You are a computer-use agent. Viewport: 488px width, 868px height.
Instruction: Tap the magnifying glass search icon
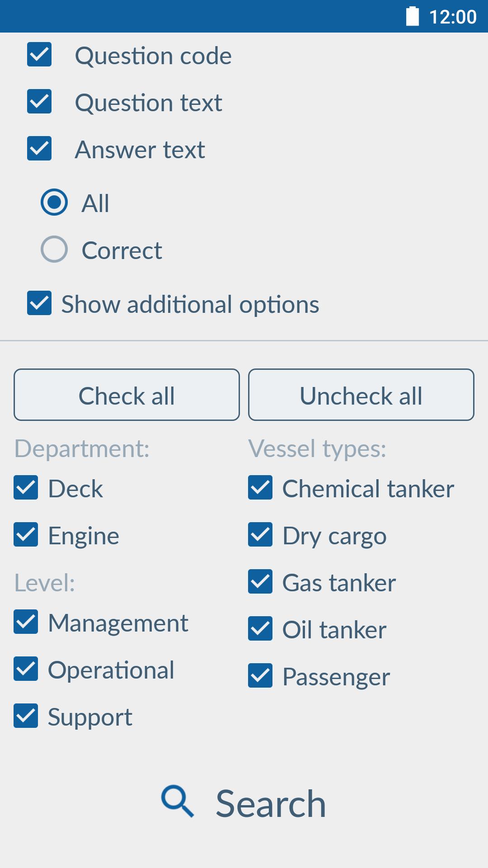[x=178, y=801]
